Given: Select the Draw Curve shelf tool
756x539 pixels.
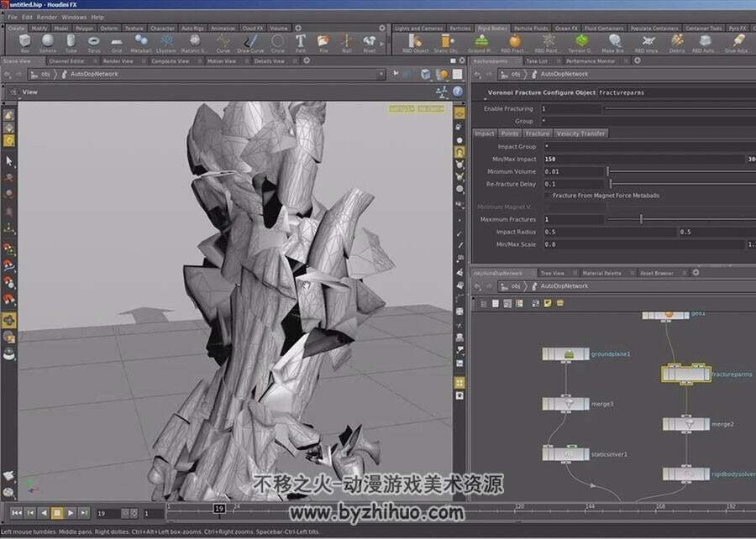Looking at the screenshot, I should (250, 43).
